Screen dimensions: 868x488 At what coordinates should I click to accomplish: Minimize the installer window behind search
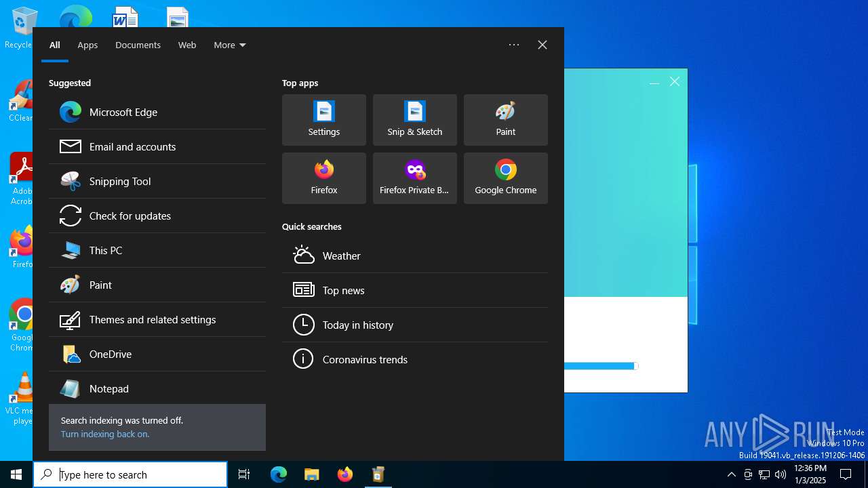coord(654,82)
